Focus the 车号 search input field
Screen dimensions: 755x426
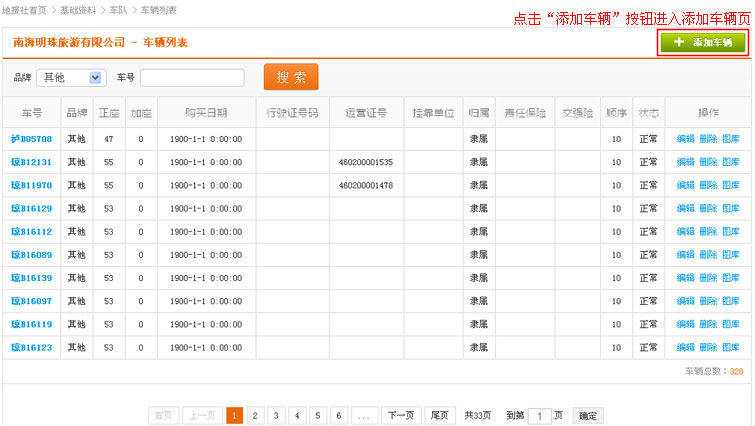pyautogui.click(x=192, y=77)
